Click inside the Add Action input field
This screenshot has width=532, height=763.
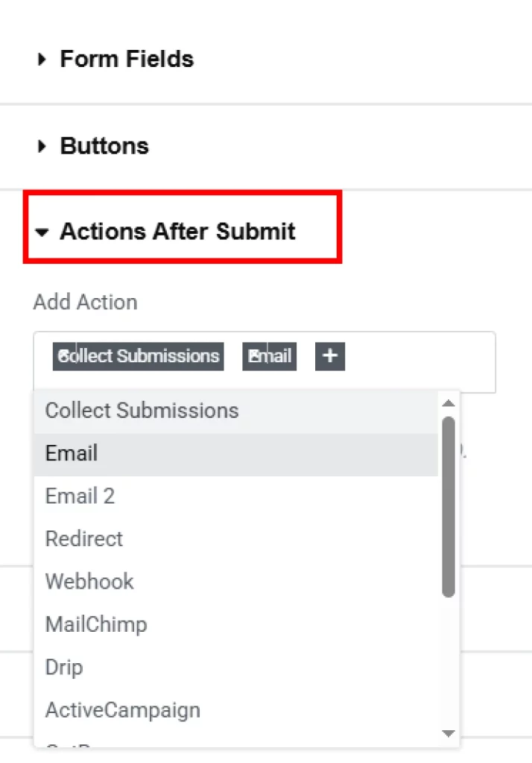point(410,361)
